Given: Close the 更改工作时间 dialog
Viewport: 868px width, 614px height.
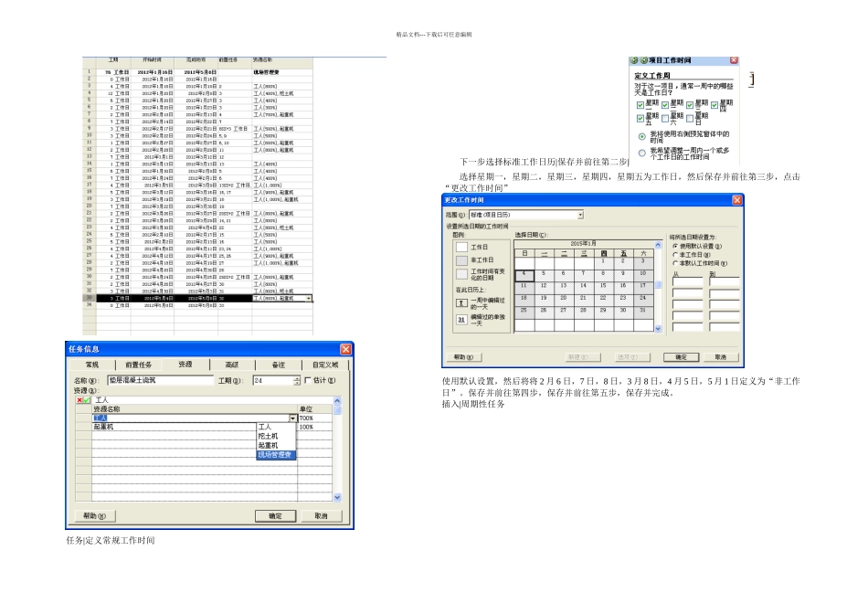Looking at the screenshot, I should [736, 200].
